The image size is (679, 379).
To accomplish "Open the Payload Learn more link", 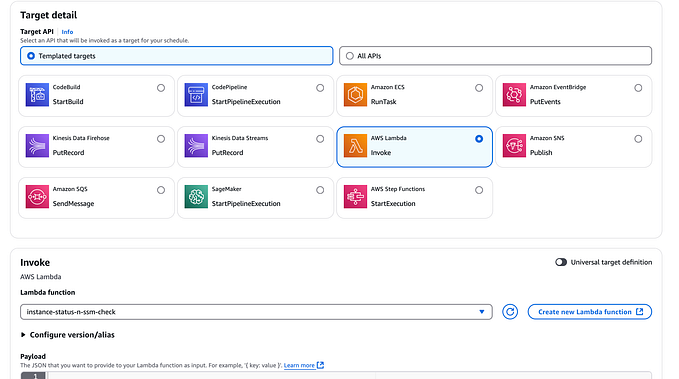I will 299,365.
